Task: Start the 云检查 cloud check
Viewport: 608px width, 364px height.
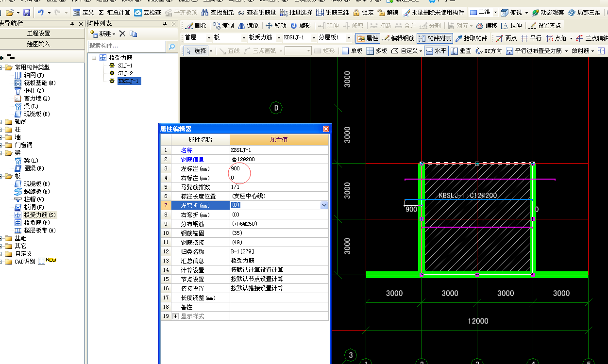Action: tap(148, 12)
